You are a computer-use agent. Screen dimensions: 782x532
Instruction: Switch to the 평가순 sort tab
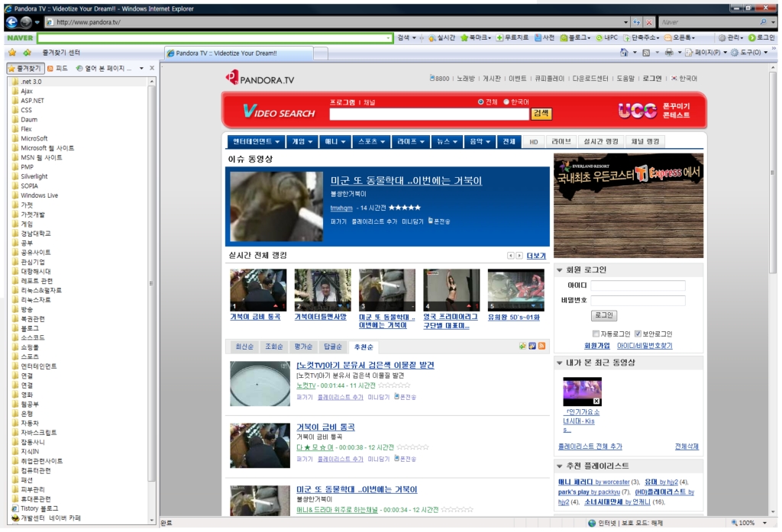pos(303,347)
